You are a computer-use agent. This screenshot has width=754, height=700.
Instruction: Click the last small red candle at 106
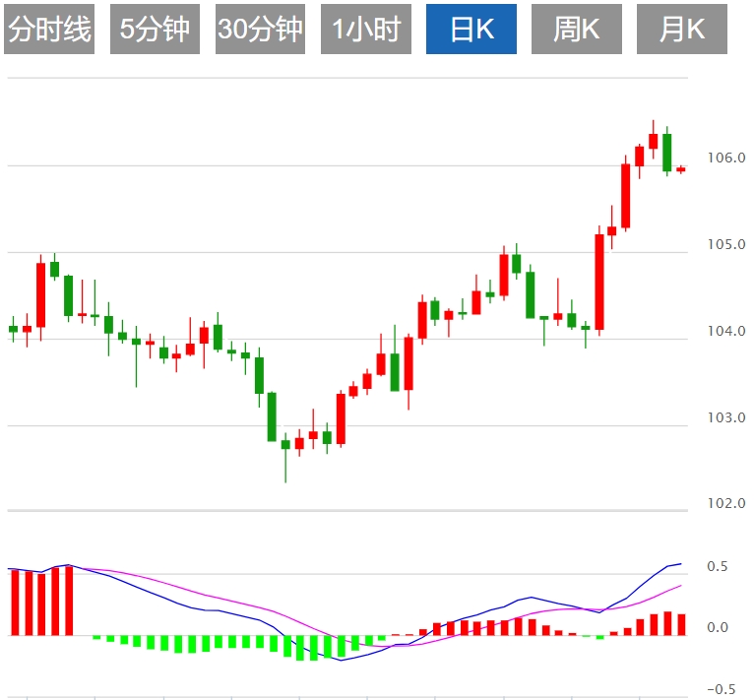tap(681, 169)
